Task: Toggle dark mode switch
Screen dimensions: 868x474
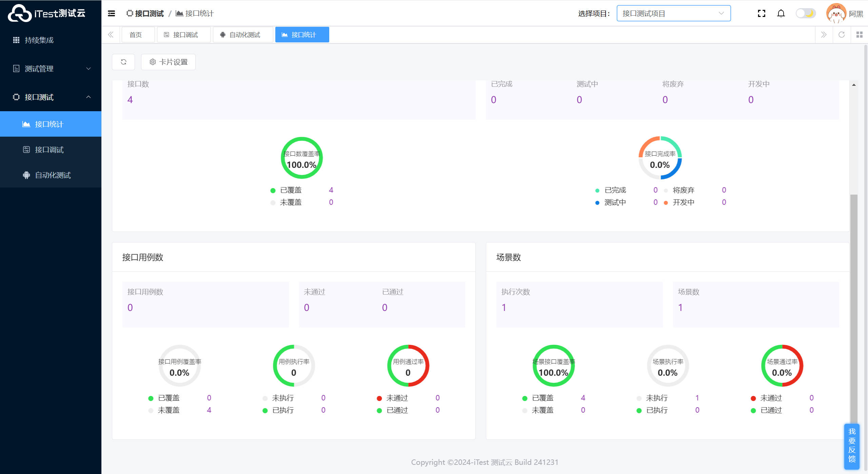Action: point(806,14)
